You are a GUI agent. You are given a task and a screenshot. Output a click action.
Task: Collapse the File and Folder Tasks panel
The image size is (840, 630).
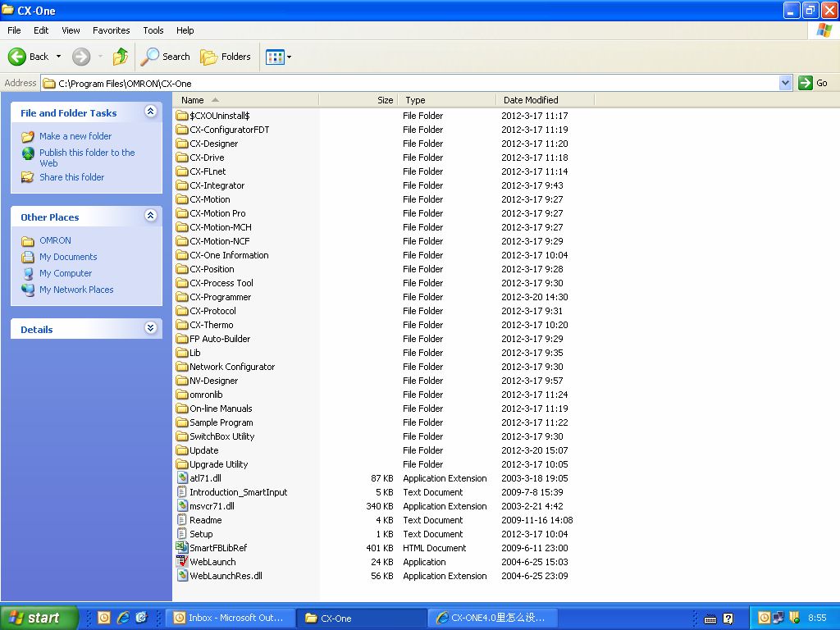tap(150, 112)
